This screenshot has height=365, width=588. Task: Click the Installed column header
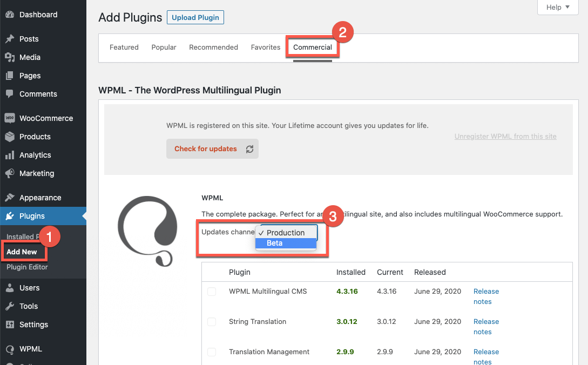350,272
